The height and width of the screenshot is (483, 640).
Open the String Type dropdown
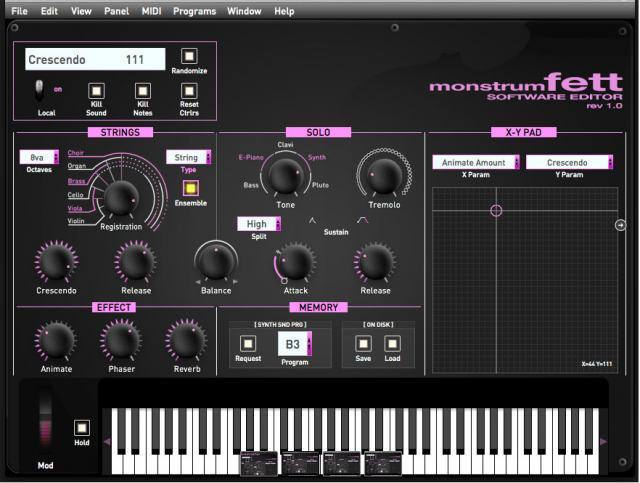click(189, 157)
